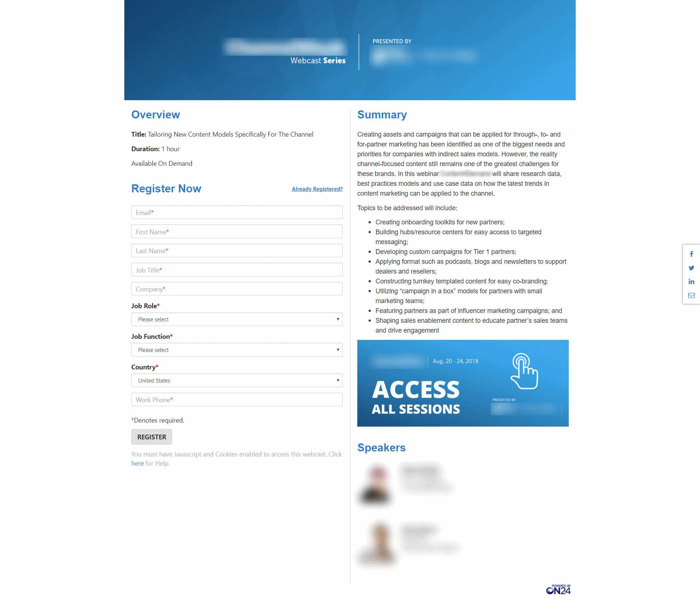Image resolution: width=700 pixels, height=612 pixels.
Task: Click the Email input field
Action: click(236, 212)
